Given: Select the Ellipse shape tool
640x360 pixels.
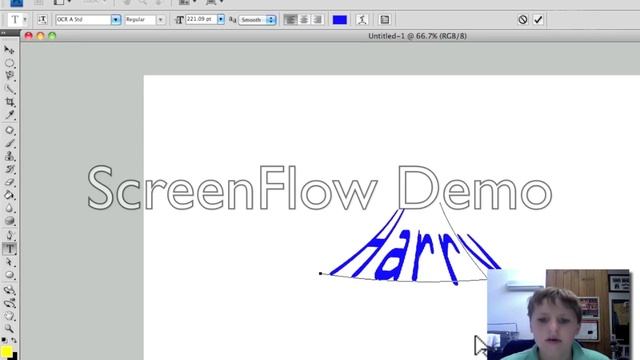Looking at the screenshot, I should [9, 275].
